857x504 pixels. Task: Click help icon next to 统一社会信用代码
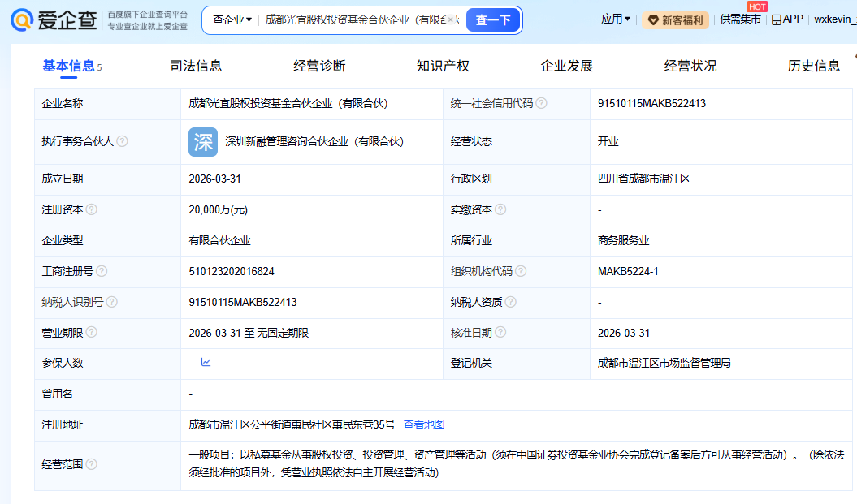[x=542, y=103]
